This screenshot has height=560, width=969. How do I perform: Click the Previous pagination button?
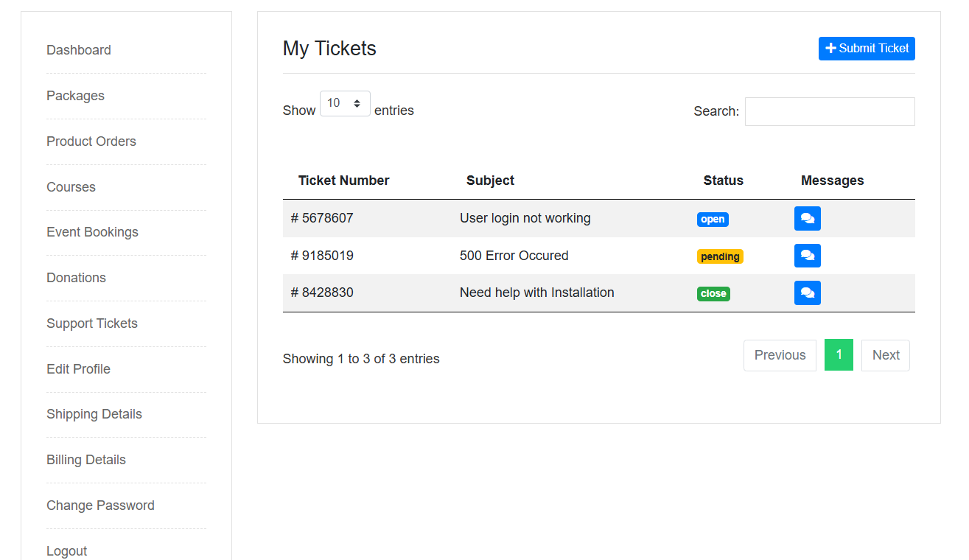[780, 355]
